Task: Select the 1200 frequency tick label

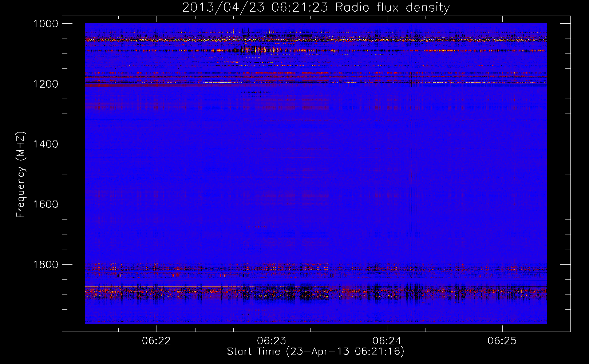Action: click(x=46, y=84)
